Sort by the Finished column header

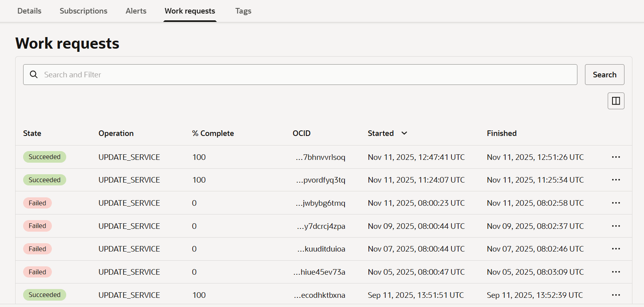501,133
